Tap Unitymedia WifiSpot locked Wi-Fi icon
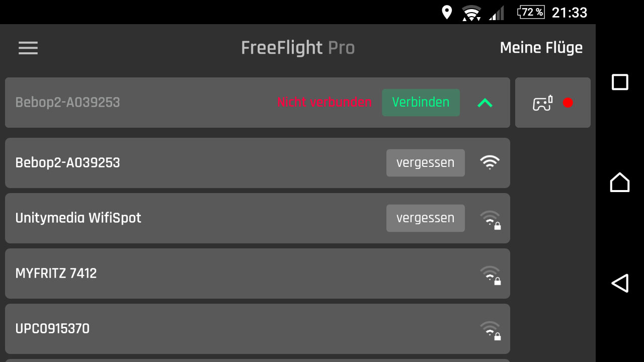Viewport: 644px width, 362px height. (x=490, y=219)
